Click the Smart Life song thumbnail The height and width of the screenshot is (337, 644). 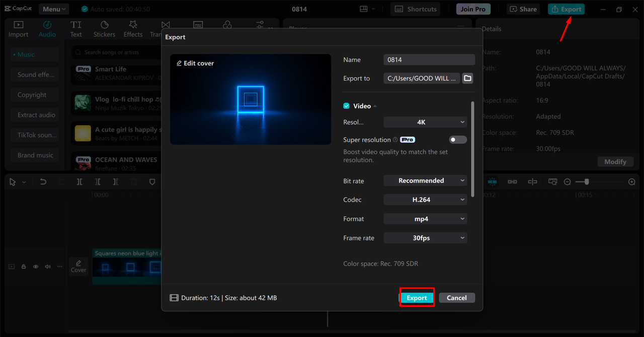click(x=83, y=73)
